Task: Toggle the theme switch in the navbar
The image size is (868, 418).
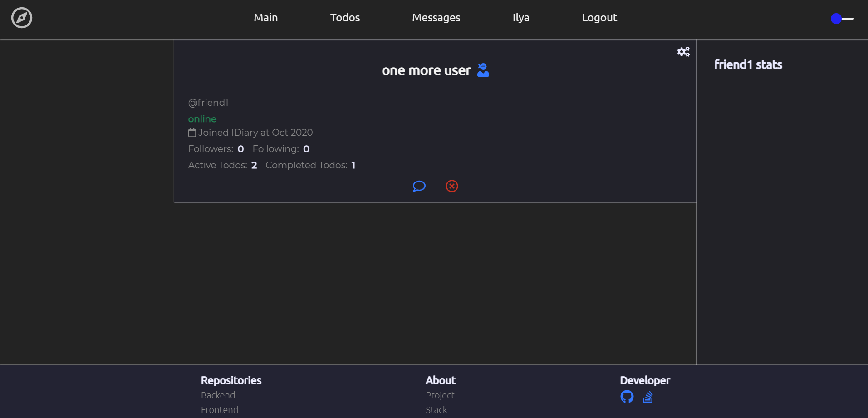Action: coord(842,19)
